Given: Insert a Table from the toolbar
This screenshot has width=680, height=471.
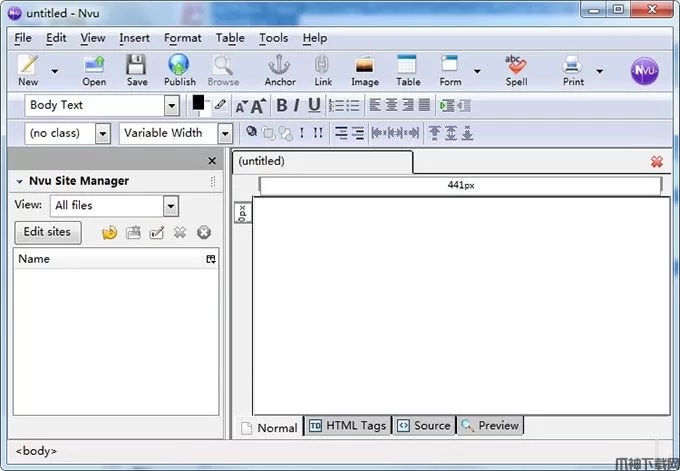Looking at the screenshot, I should click(408, 69).
